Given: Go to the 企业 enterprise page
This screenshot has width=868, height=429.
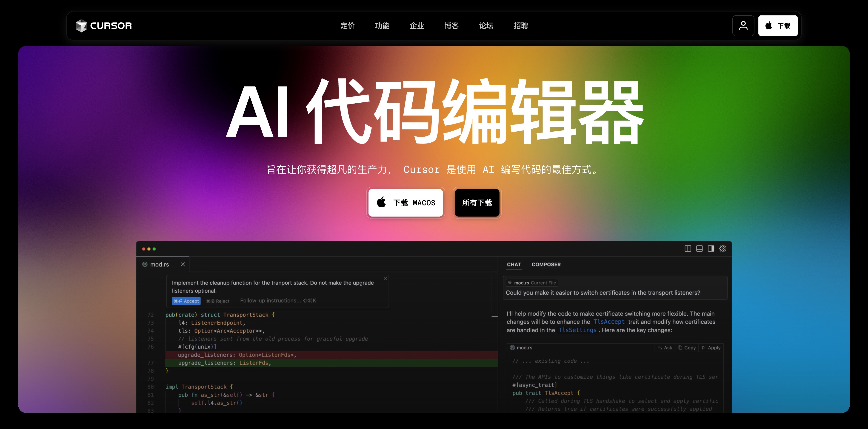Looking at the screenshot, I should tap(417, 25).
